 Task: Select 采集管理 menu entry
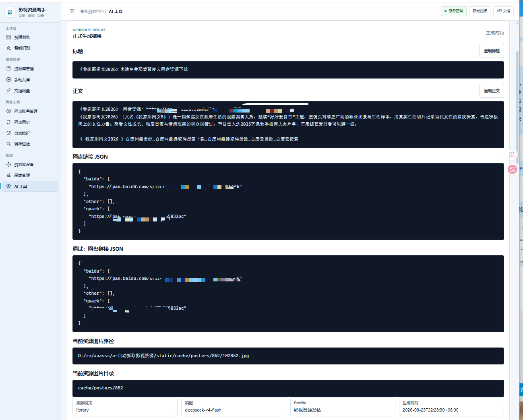(x=31, y=176)
